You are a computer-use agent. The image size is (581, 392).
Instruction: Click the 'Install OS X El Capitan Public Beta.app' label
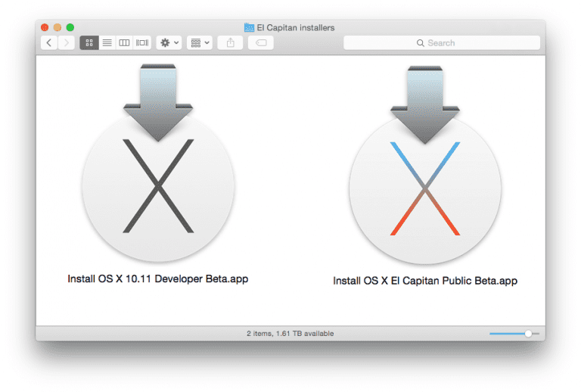point(425,281)
